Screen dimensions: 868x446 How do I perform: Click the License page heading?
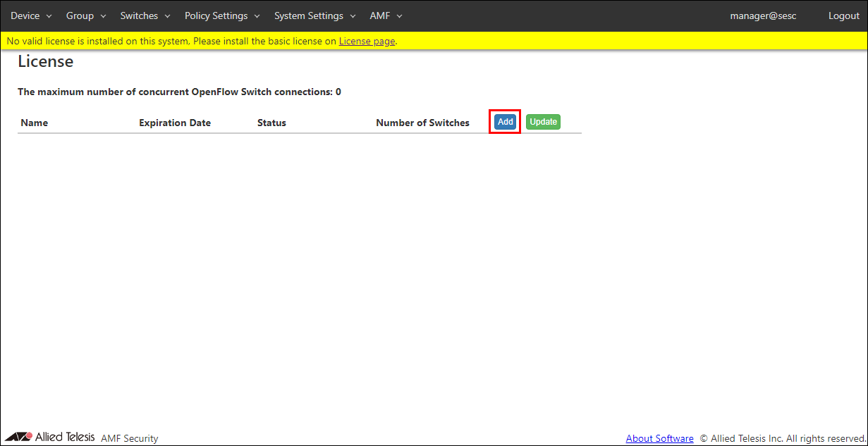click(x=45, y=61)
